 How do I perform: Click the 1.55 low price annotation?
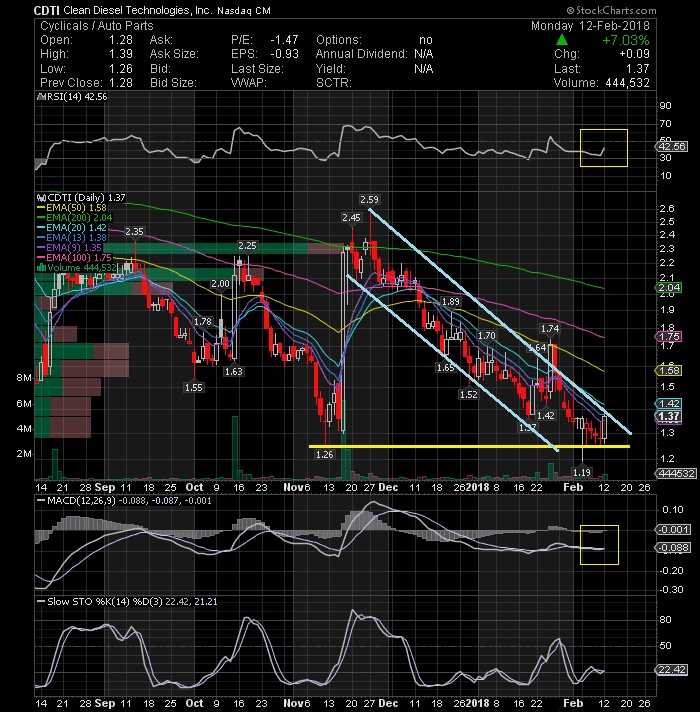194,388
